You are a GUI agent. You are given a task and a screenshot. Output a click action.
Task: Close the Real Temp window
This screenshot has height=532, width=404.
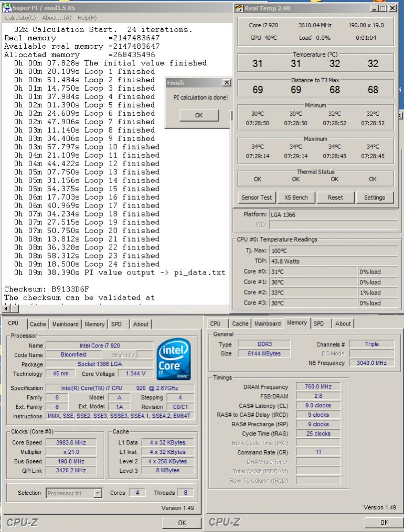392,8
